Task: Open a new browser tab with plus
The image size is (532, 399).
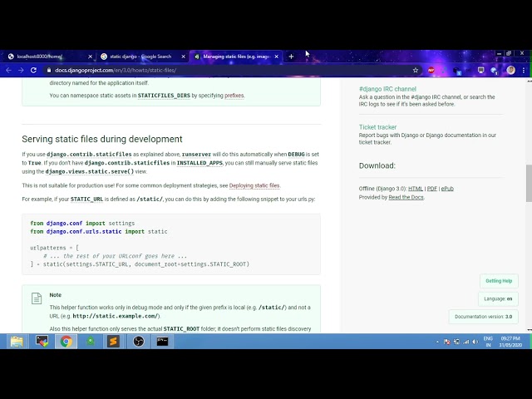Action: [x=291, y=57]
